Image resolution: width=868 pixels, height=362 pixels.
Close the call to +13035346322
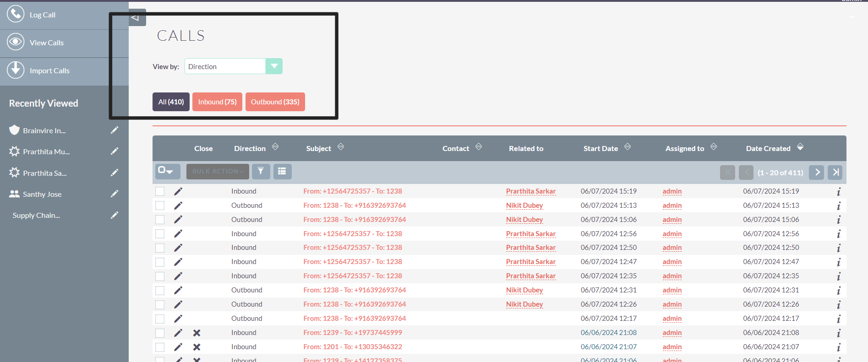click(197, 347)
